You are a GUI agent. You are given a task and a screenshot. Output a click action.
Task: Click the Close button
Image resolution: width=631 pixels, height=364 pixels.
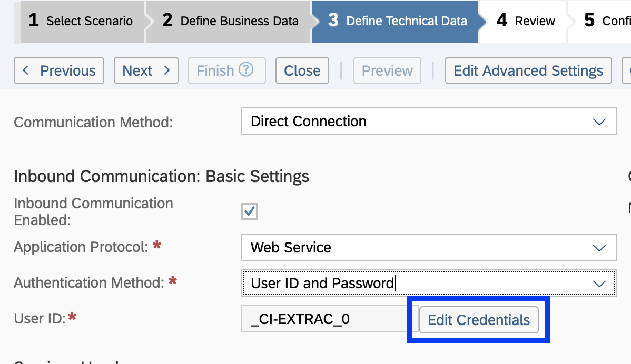pyautogui.click(x=302, y=70)
